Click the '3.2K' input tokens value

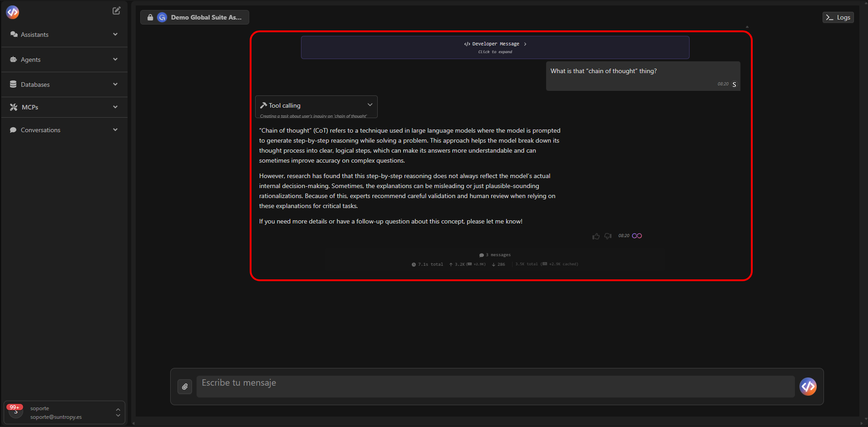pos(460,264)
